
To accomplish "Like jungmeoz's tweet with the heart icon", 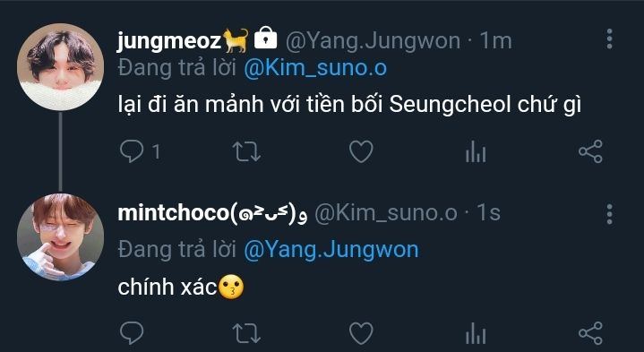I will (x=361, y=151).
